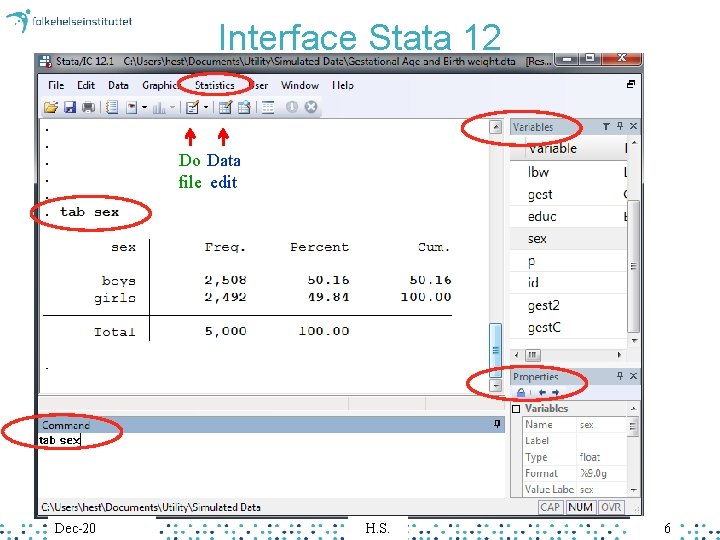Screen dimensions: 720x540
Task: Click the restore-down icon in menu bar
Action: 631,84
